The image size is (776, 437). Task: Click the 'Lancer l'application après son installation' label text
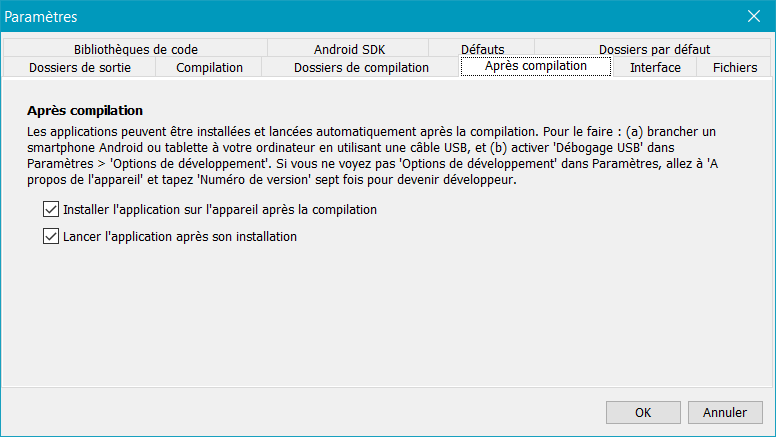point(180,237)
